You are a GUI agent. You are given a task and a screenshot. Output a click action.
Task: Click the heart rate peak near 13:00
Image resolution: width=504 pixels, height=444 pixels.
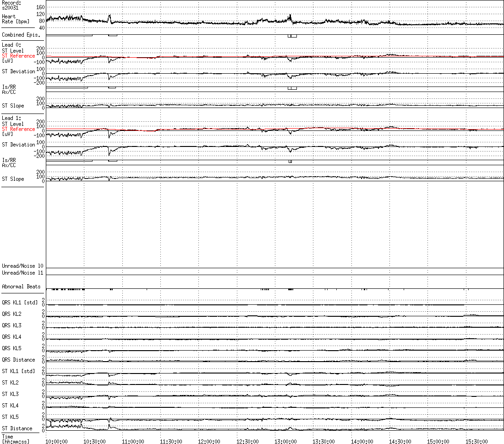[290, 16]
